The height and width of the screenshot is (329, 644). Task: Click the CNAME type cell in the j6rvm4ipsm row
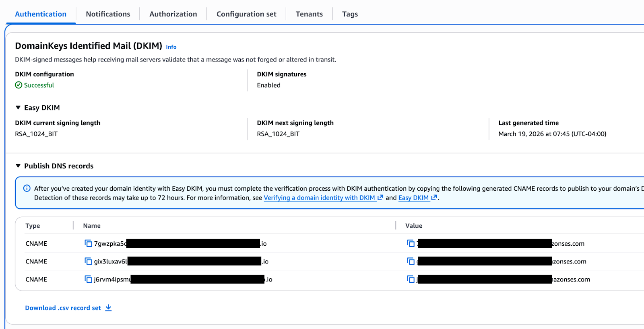pos(36,279)
